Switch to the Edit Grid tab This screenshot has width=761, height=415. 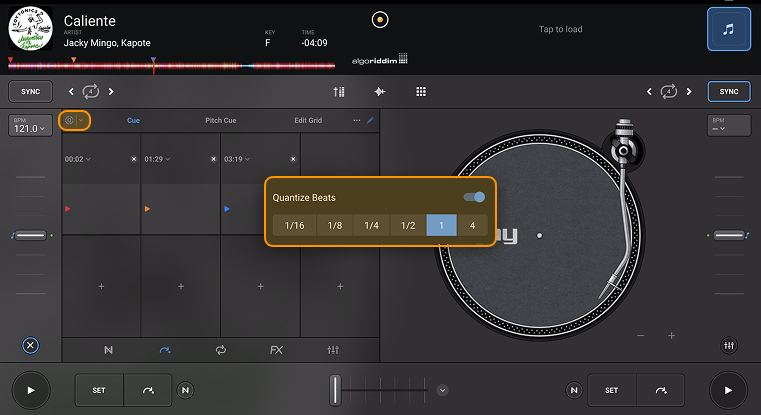pyautogui.click(x=308, y=120)
